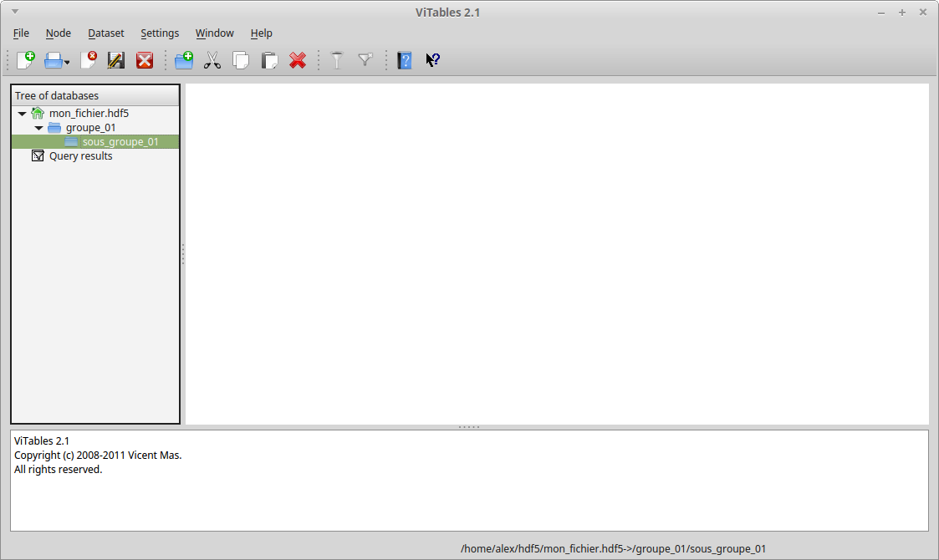Image resolution: width=939 pixels, height=560 pixels.
Task: Collapse the mon_fichier.hdf5 tree node
Action: pos(22,114)
